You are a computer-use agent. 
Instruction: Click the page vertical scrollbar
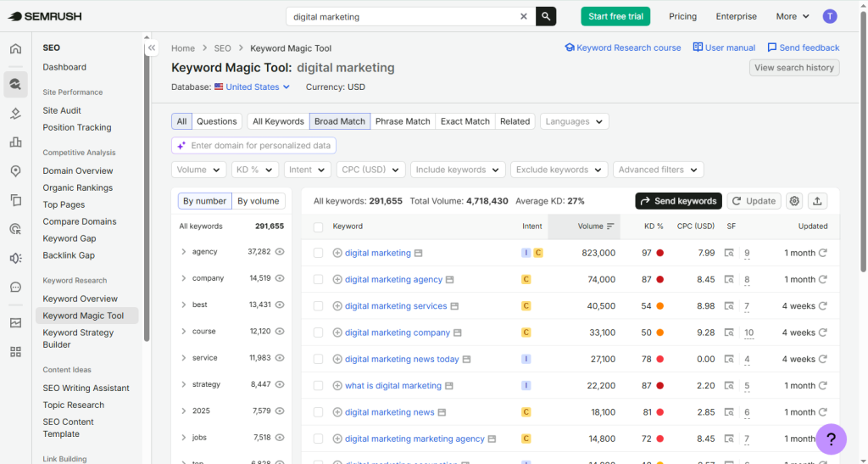point(863,141)
